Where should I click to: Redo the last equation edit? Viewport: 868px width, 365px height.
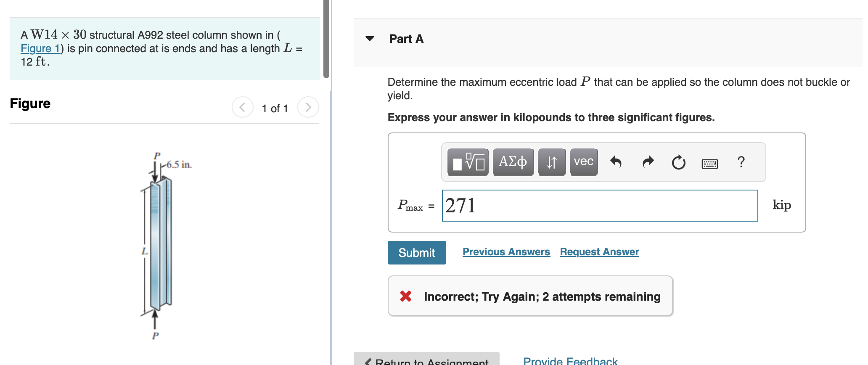tap(647, 162)
